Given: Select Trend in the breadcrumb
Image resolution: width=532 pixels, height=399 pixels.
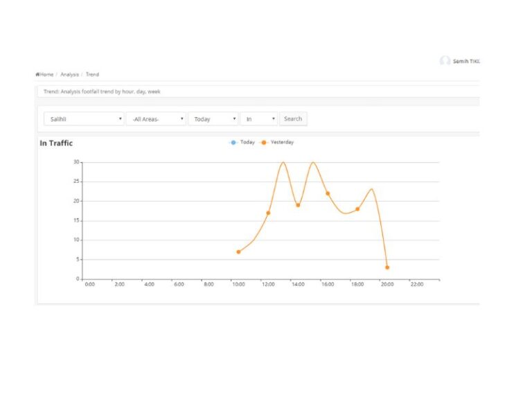Looking at the screenshot, I should click(x=92, y=74).
